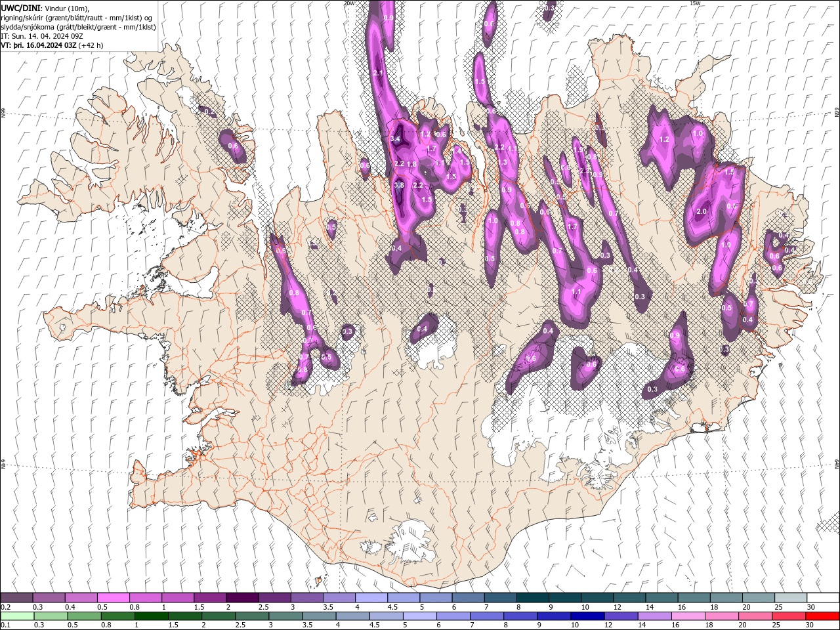This screenshot has height=630, width=840.
Task: Click the '20W' longitude label
Action: [x=350, y=3]
